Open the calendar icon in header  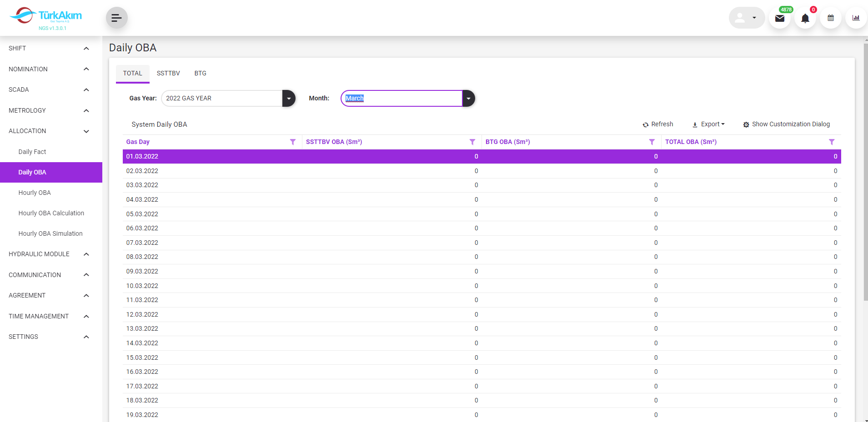[830, 18]
